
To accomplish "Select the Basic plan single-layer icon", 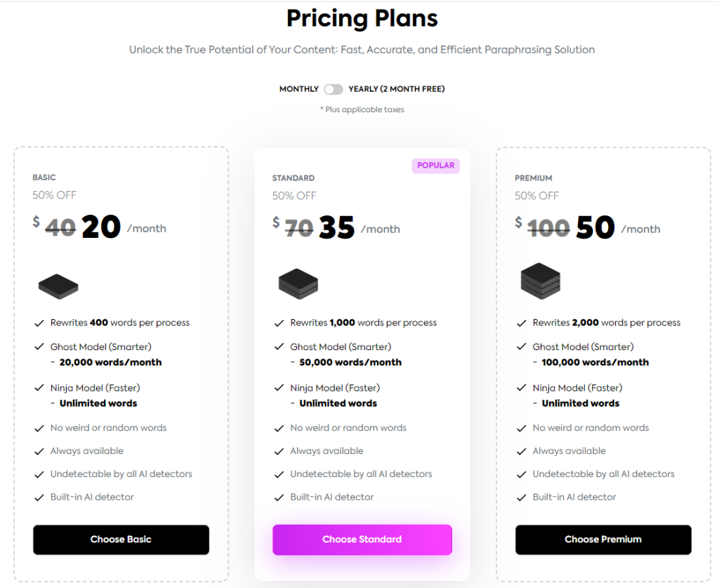I will 57,283.
